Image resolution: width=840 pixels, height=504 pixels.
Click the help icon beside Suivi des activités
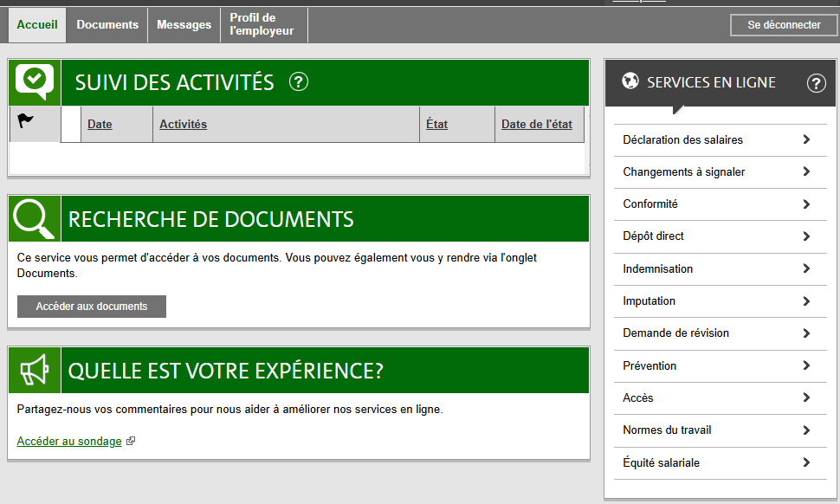click(x=299, y=82)
